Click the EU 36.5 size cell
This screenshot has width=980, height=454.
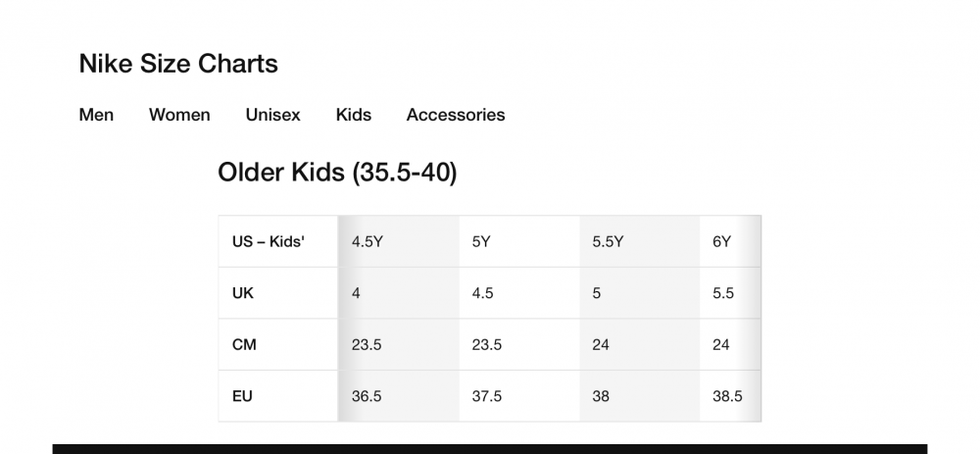[x=399, y=396]
